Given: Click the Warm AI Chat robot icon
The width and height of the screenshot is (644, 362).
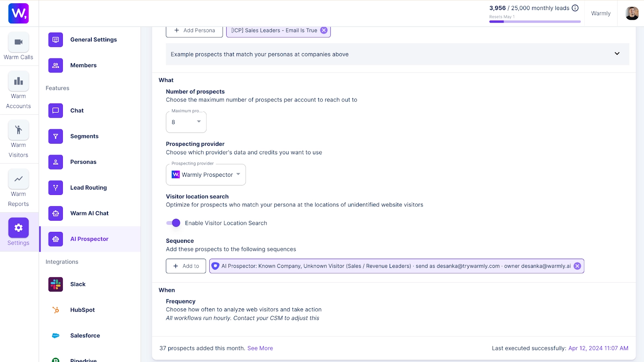Looking at the screenshot, I should (x=56, y=213).
